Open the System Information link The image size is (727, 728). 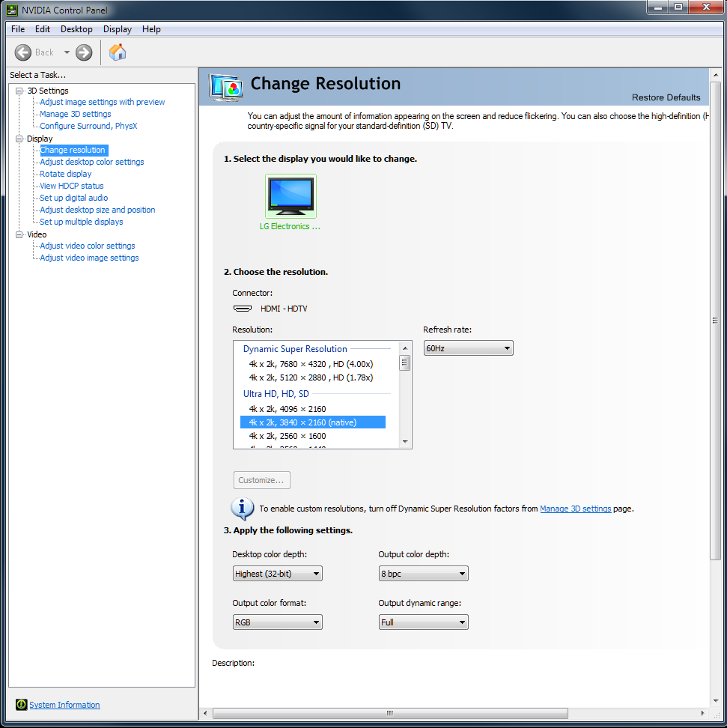tap(64, 705)
